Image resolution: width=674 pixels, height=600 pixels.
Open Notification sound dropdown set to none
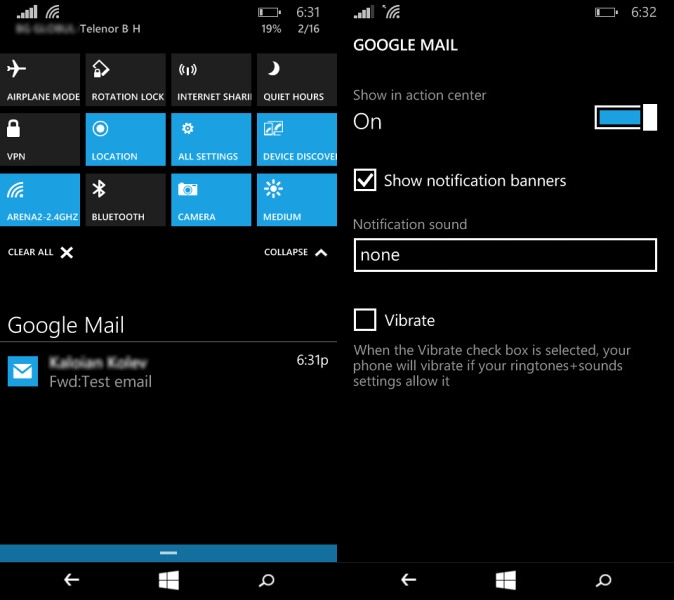pyautogui.click(x=505, y=255)
